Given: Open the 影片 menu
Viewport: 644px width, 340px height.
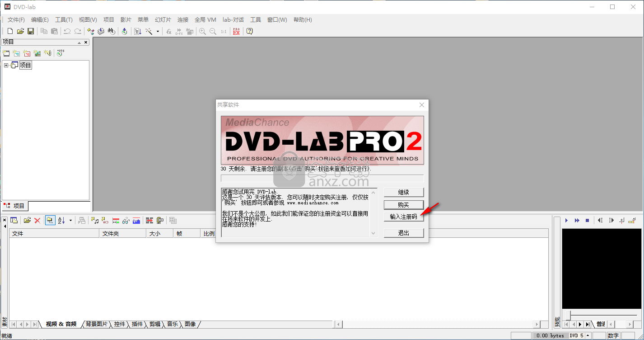Looking at the screenshot, I should [x=126, y=19].
